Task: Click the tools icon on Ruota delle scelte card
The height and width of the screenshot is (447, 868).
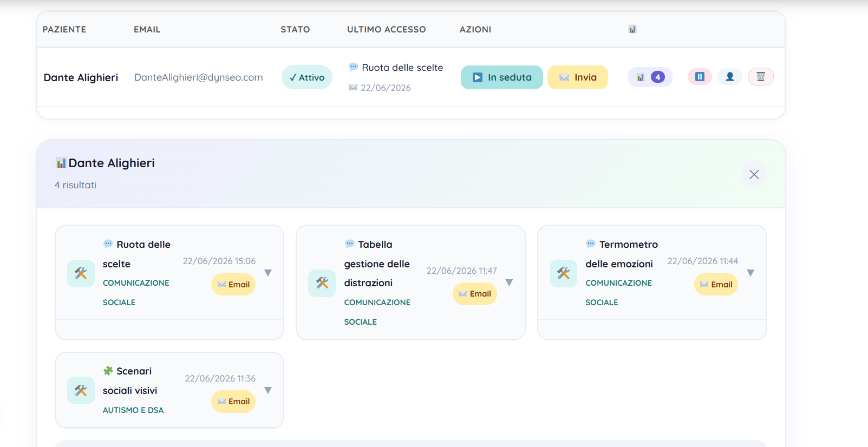Action: pos(81,273)
